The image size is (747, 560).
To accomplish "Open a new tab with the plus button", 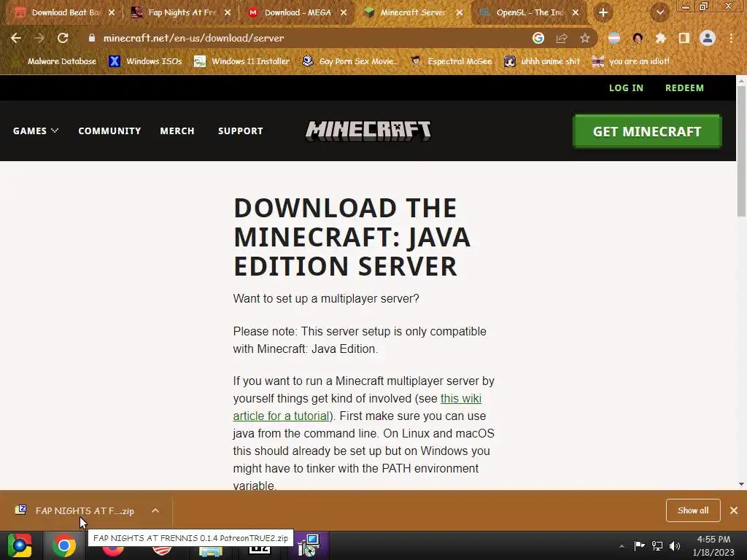I will point(603,12).
